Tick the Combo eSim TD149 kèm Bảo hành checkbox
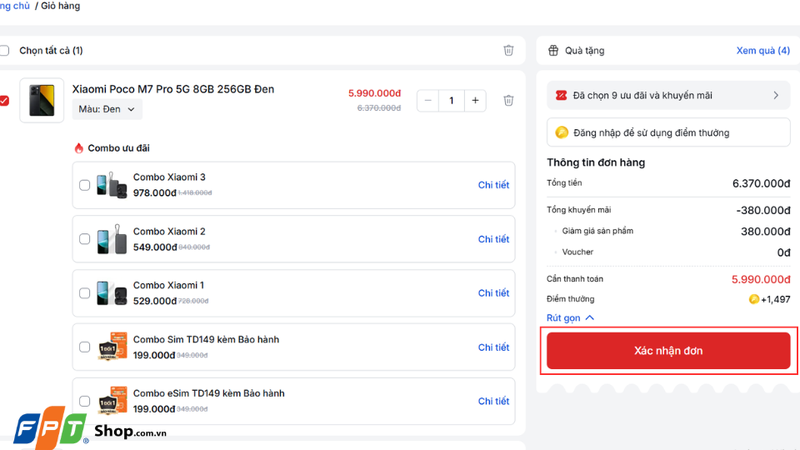 (x=85, y=401)
